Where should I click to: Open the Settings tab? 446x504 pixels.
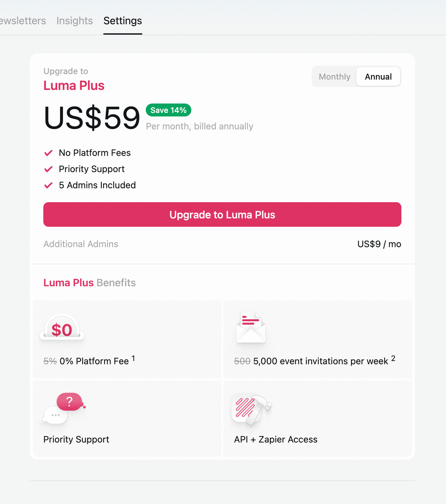[x=123, y=21]
